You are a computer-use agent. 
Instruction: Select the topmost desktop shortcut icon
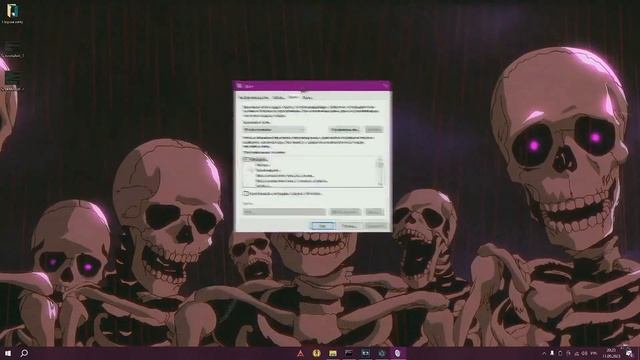12,14
